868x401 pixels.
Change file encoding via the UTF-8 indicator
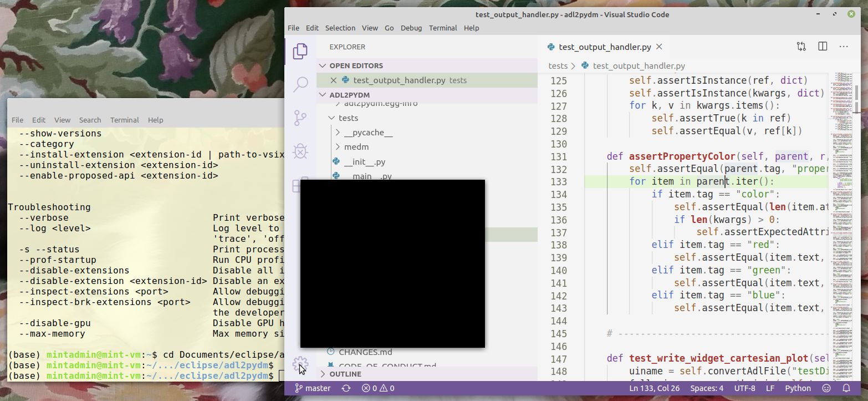744,388
